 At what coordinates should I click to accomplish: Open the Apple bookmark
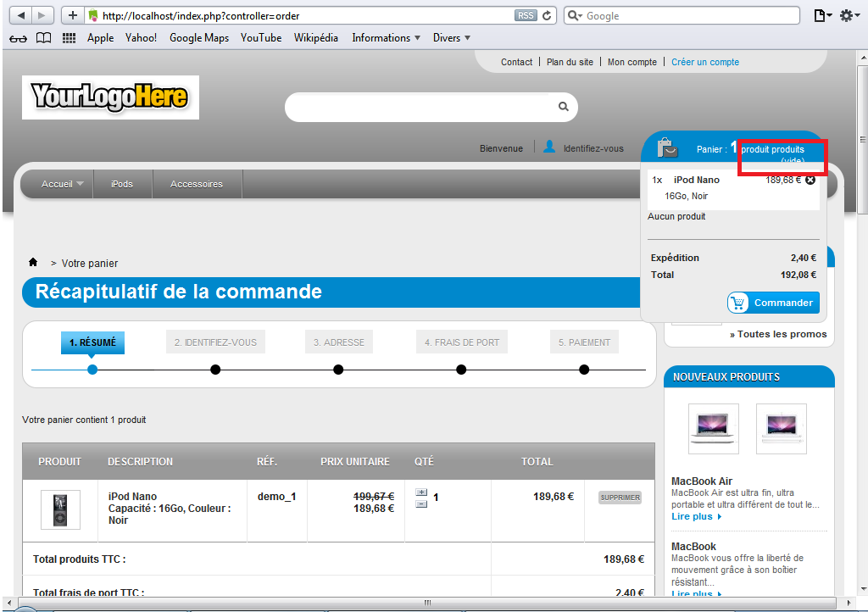click(x=100, y=37)
